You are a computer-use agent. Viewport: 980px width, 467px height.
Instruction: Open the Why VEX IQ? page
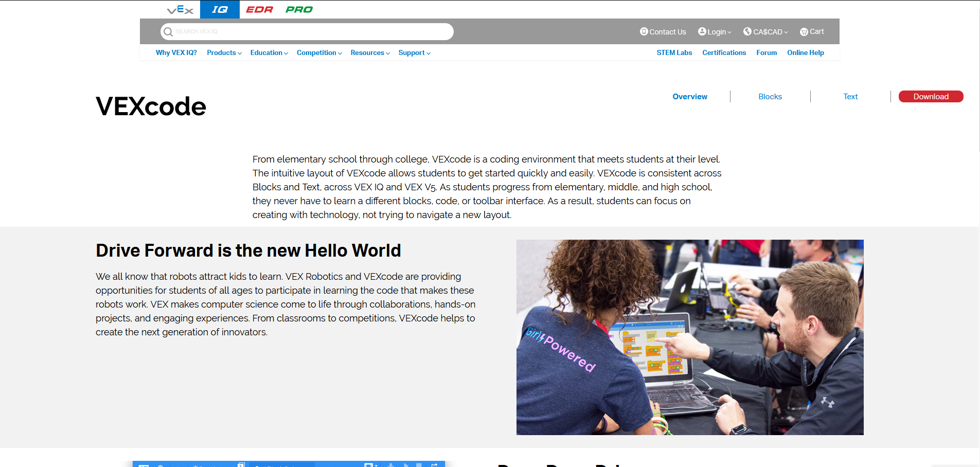click(x=176, y=52)
